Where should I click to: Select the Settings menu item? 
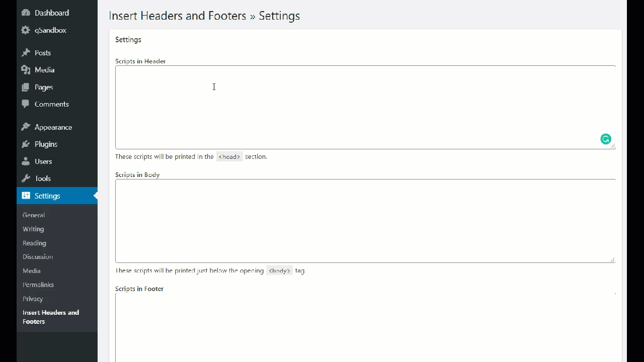57,196
